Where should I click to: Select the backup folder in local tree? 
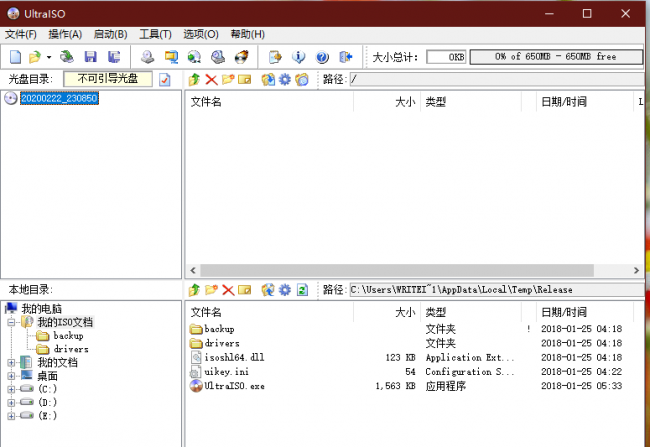tap(68, 335)
